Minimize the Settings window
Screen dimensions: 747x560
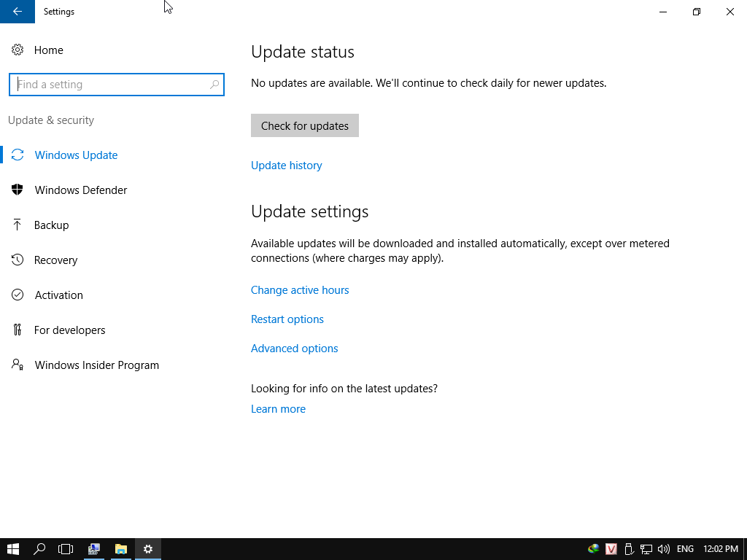point(663,12)
